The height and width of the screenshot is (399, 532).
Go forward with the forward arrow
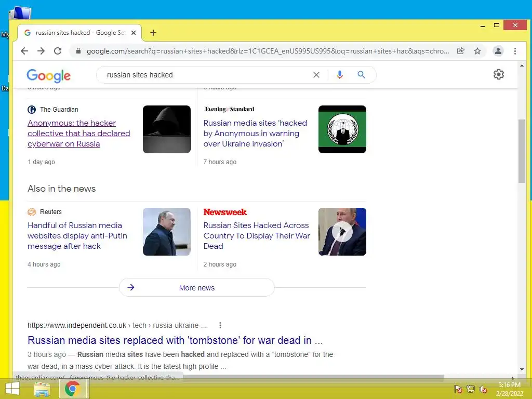[x=41, y=51]
